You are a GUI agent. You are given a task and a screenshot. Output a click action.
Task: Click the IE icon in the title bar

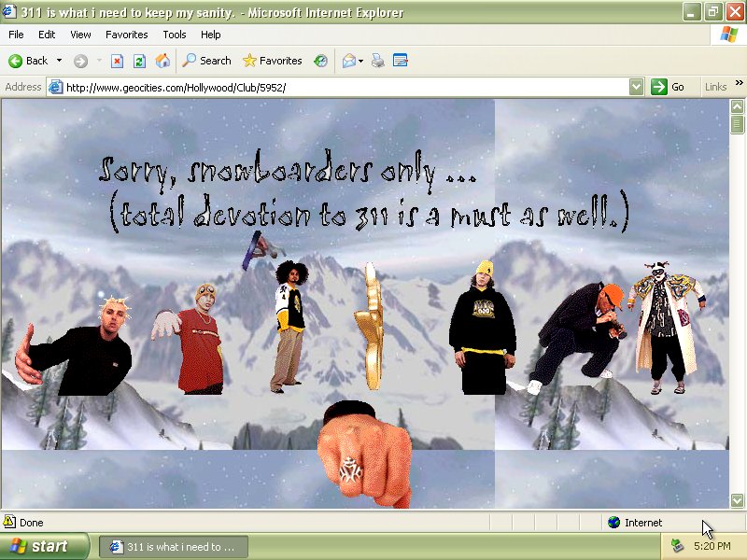pyautogui.click(x=9, y=11)
